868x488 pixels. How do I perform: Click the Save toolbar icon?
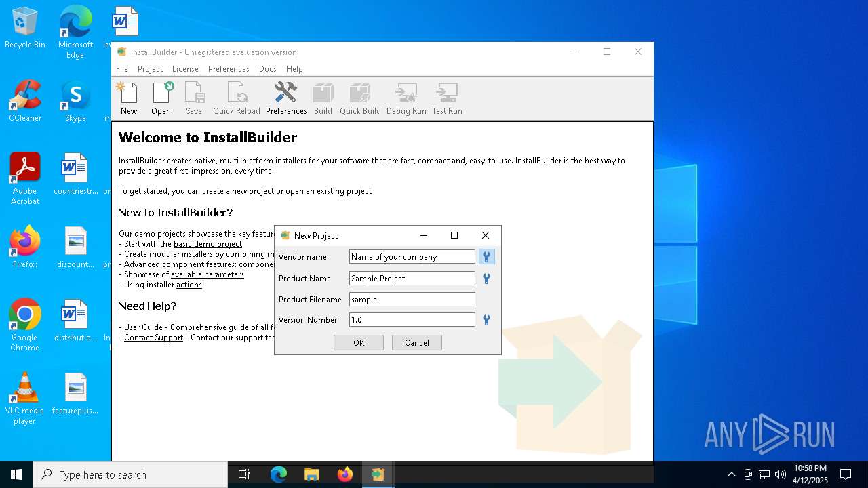(x=194, y=98)
